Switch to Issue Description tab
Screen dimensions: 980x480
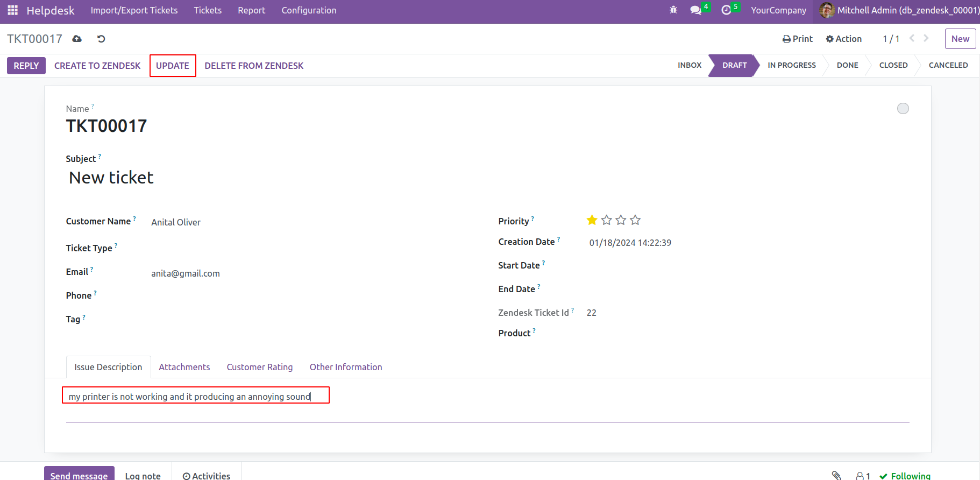[108, 367]
